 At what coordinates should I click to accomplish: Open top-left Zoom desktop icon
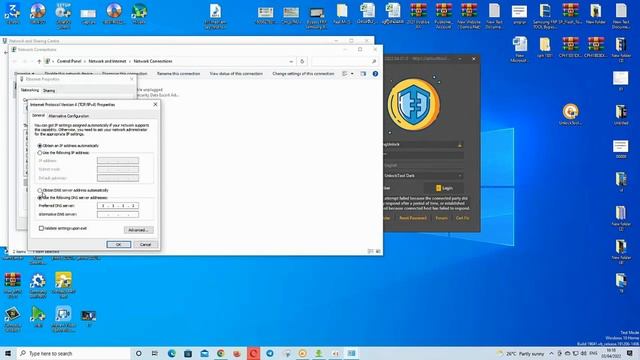pos(13,13)
